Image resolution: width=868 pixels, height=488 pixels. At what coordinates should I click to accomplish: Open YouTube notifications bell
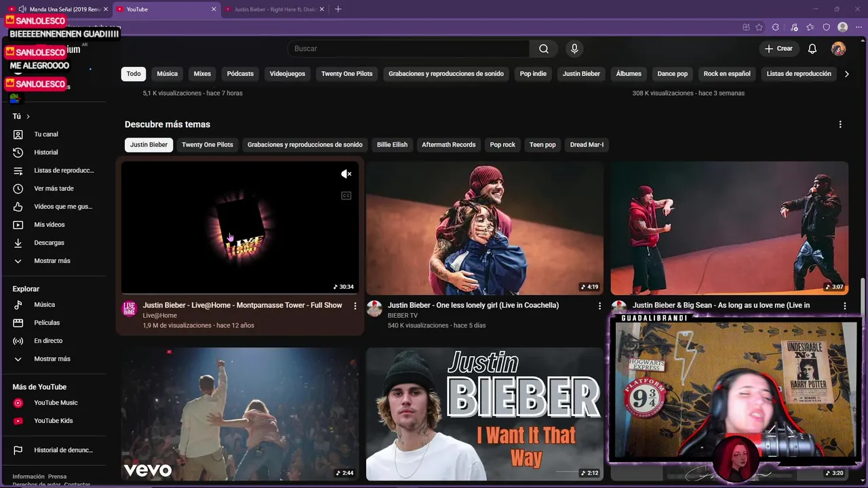click(812, 49)
